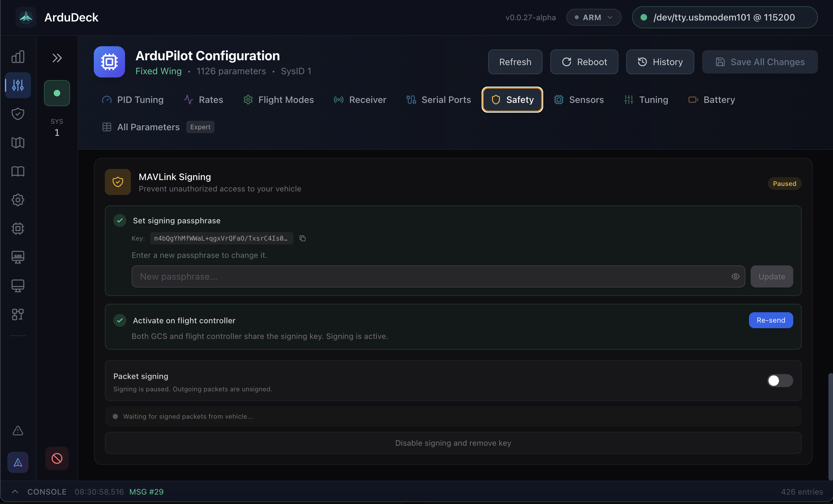Click the monitor with text lines sidebar icon
Screen dimensions: 833x504
coord(18,257)
